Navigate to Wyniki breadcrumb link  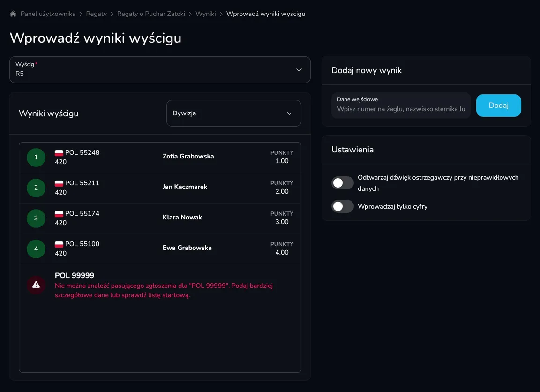[206, 14]
